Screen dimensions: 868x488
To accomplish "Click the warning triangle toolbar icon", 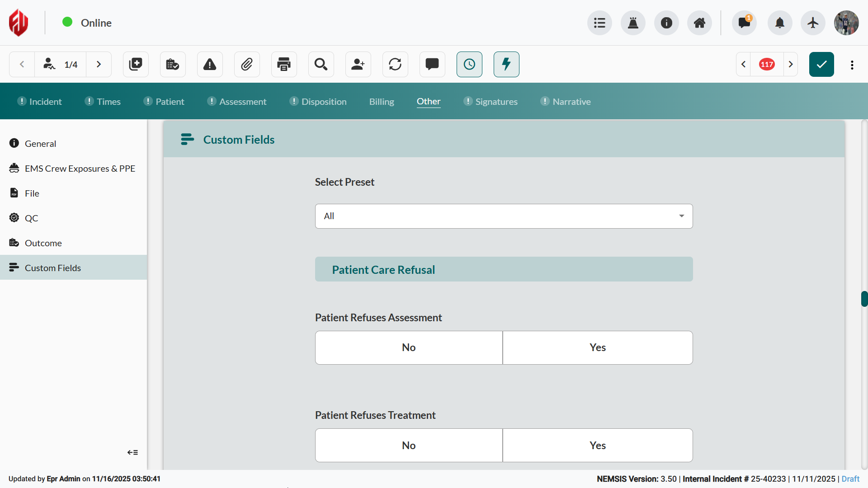I will pyautogui.click(x=210, y=64).
